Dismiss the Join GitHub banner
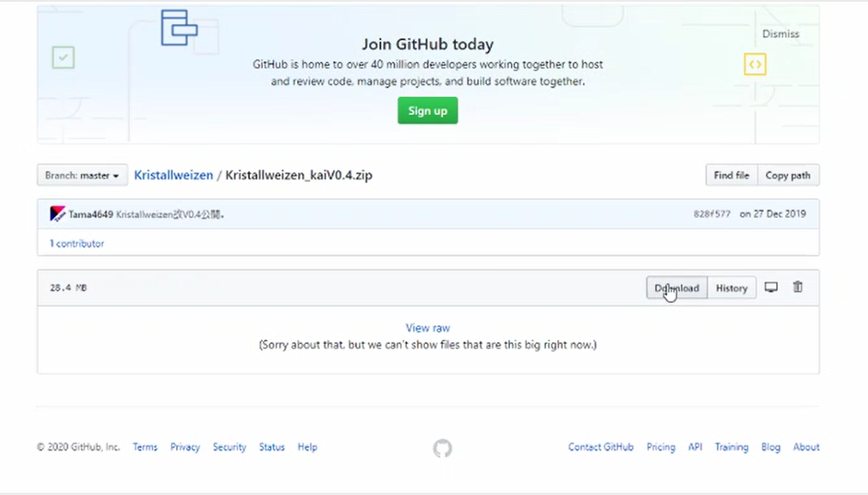Image resolution: width=868 pixels, height=495 pixels. [780, 33]
